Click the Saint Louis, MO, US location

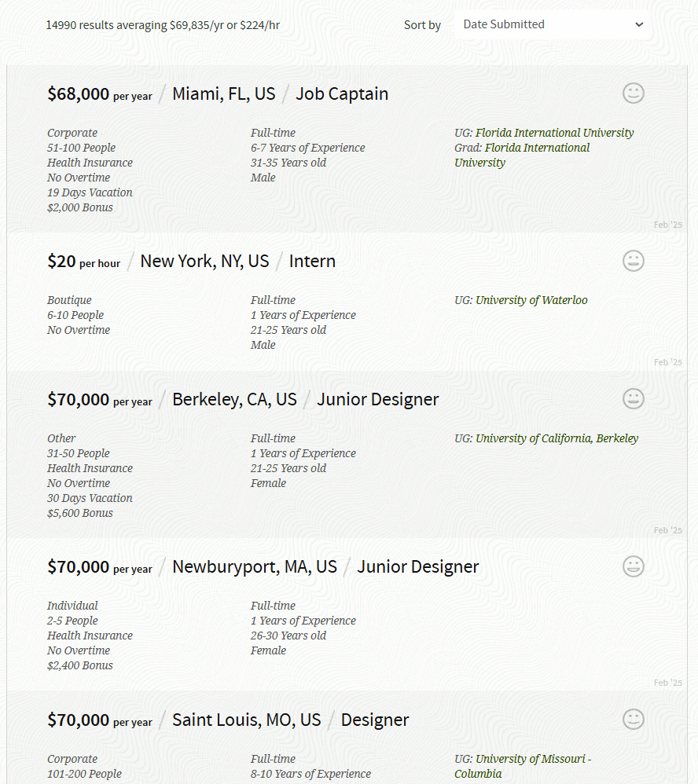[247, 720]
